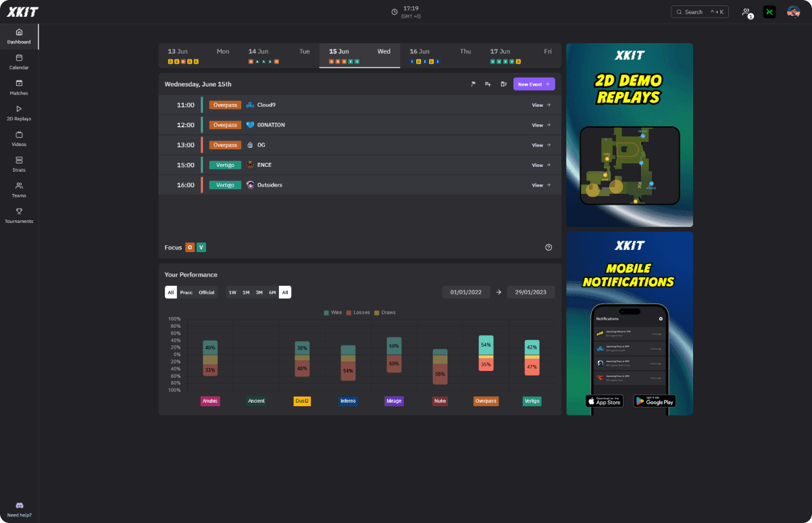The width and height of the screenshot is (812, 523).
Task: Toggle the Overpass focus badge
Action: pos(190,247)
